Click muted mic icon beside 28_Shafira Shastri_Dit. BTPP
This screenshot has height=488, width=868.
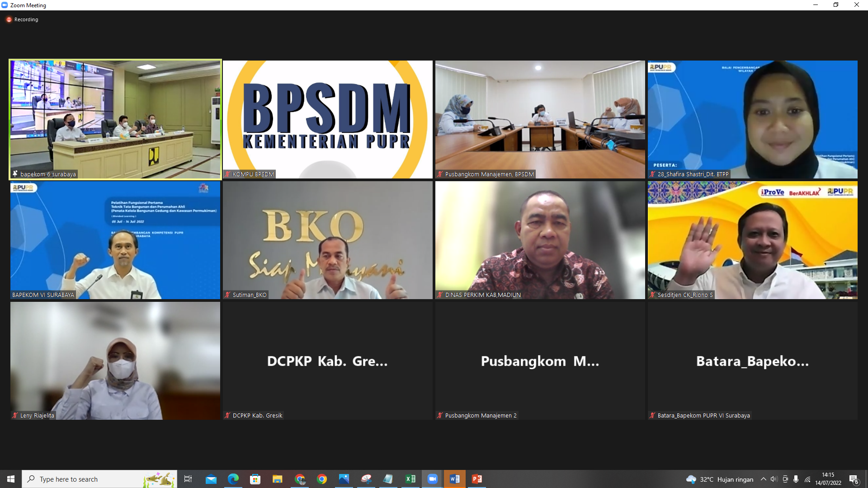tap(652, 174)
